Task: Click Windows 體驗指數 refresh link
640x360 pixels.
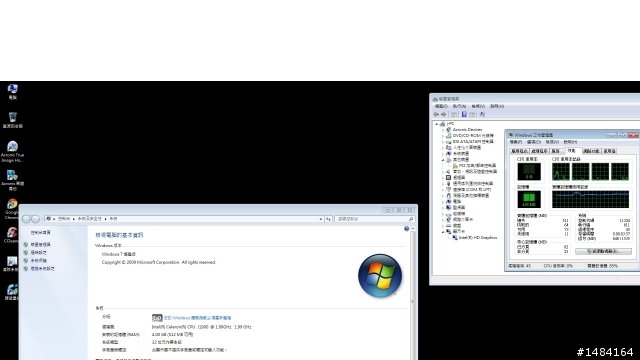Action: [198, 318]
